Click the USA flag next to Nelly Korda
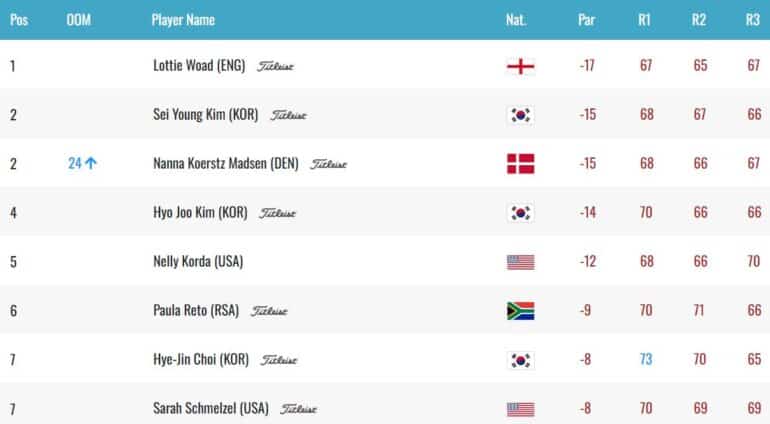Screen dimensions: 770x424 [x=521, y=262]
